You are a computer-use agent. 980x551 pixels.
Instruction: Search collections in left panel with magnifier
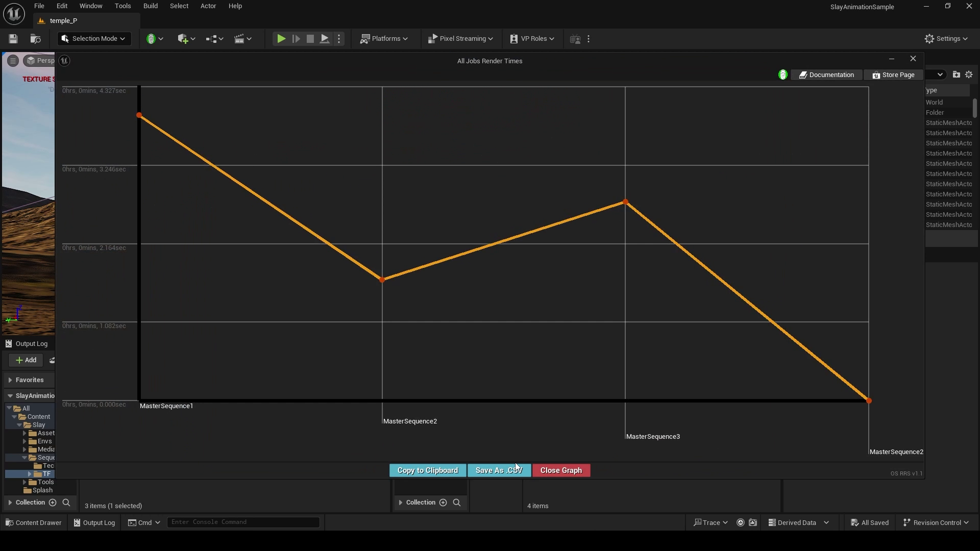click(x=66, y=503)
